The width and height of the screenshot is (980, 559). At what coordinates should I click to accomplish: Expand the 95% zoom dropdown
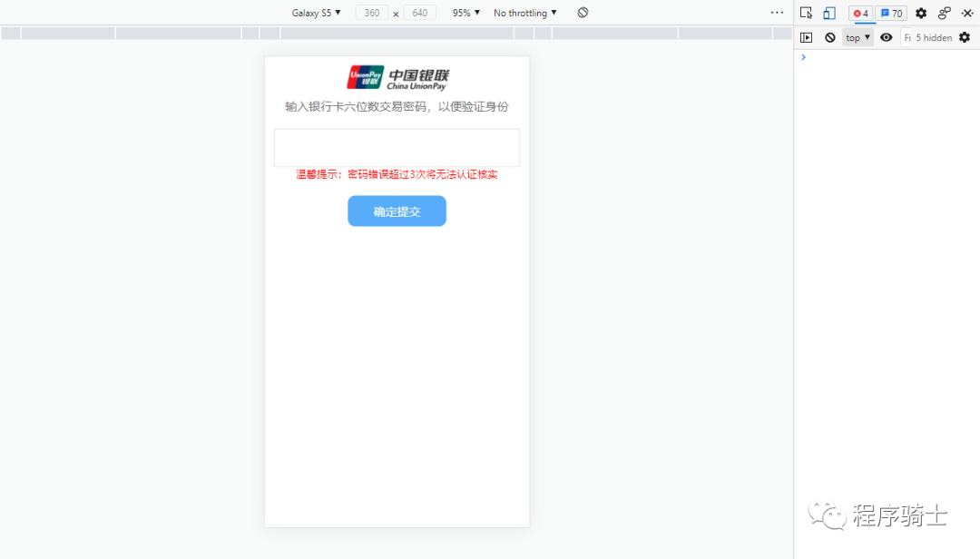click(x=465, y=12)
